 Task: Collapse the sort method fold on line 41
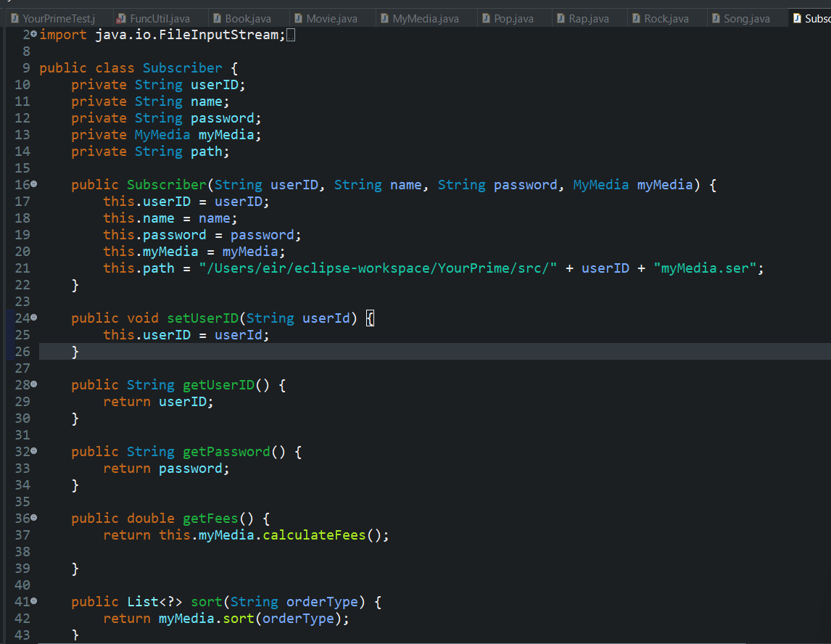pos(33,601)
